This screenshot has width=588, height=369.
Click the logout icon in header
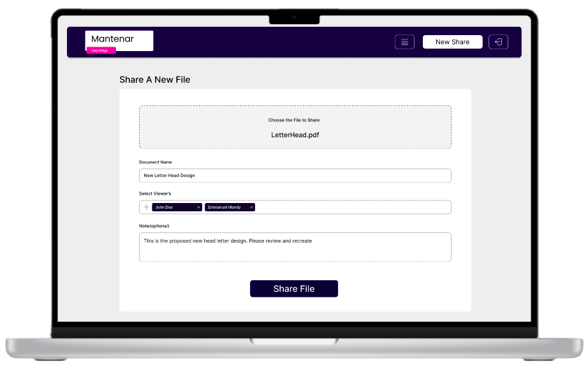click(x=498, y=42)
